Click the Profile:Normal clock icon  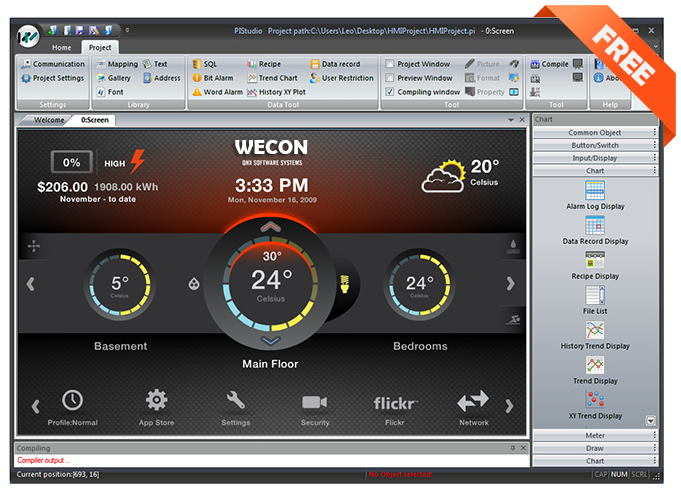click(73, 400)
